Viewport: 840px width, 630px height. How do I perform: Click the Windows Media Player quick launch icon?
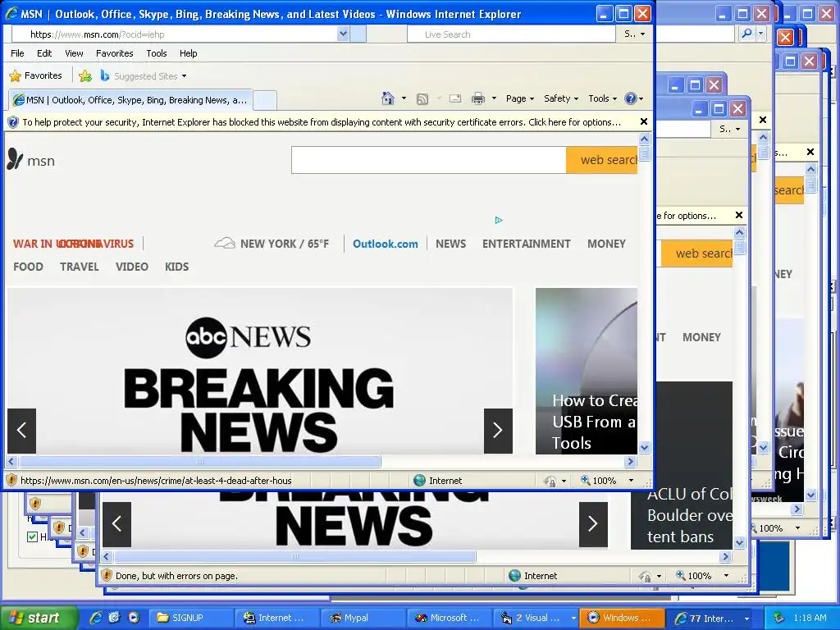(134, 618)
